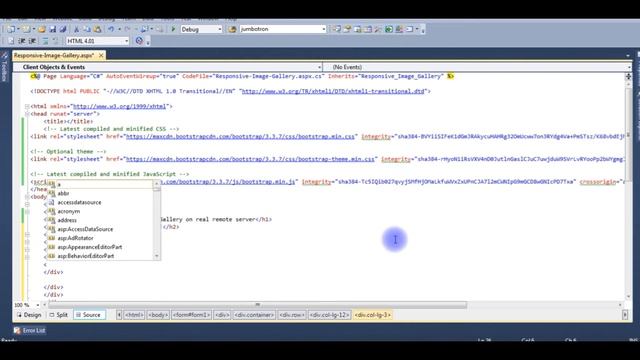The width and height of the screenshot is (640, 360).
Task: Collapse the head tag outline node
Action: pyautogui.click(x=27, y=114)
